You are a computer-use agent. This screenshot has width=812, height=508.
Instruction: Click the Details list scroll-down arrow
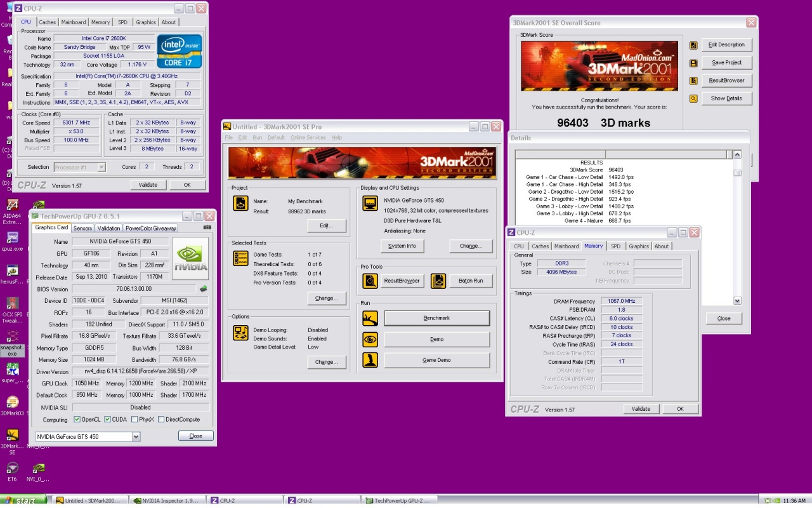pyautogui.click(x=737, y=301)
